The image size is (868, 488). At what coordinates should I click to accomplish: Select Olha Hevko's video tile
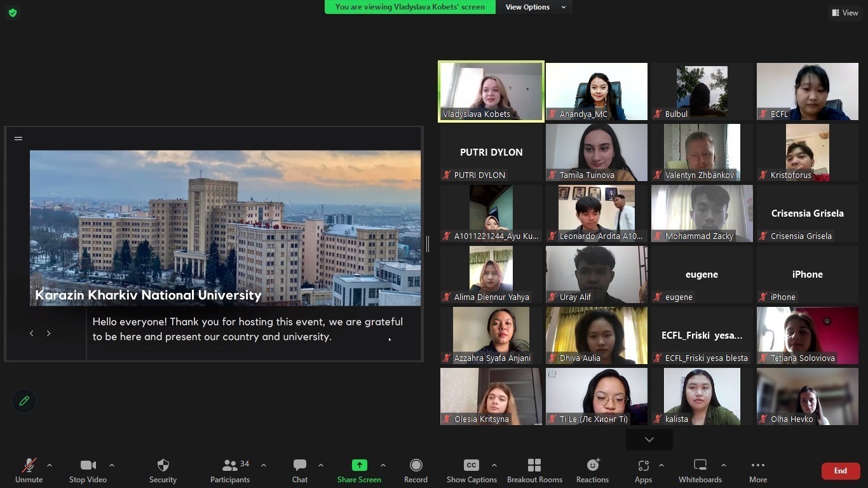click(x=808, y=396)
